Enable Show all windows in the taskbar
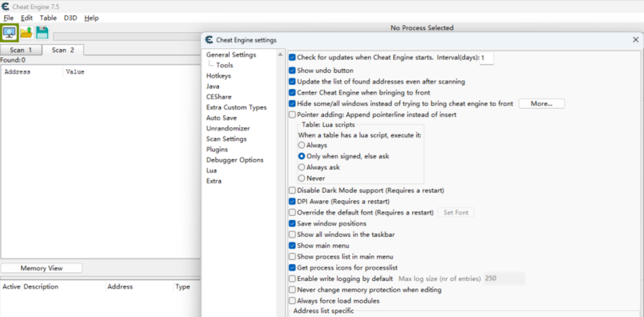This screenshot has height=317, width=644. coord(292,234)
